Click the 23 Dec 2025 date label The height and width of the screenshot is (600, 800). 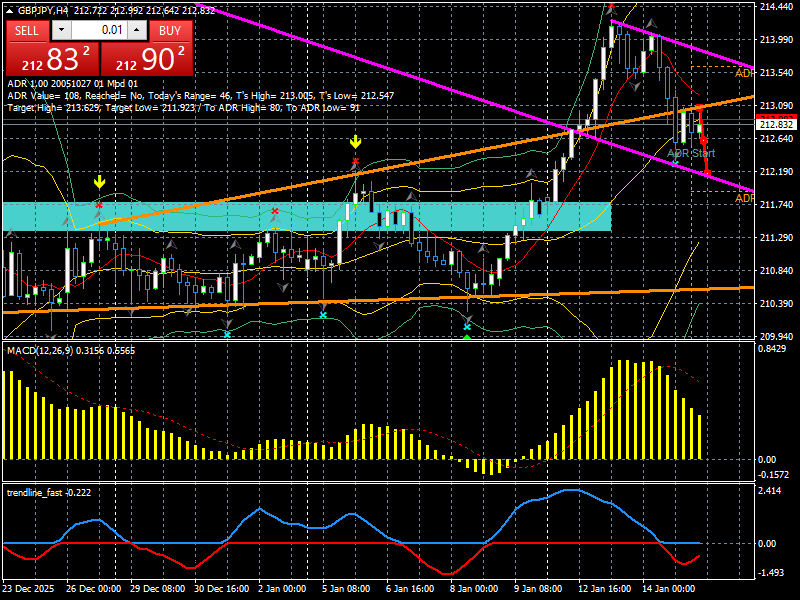click(28, 589)
